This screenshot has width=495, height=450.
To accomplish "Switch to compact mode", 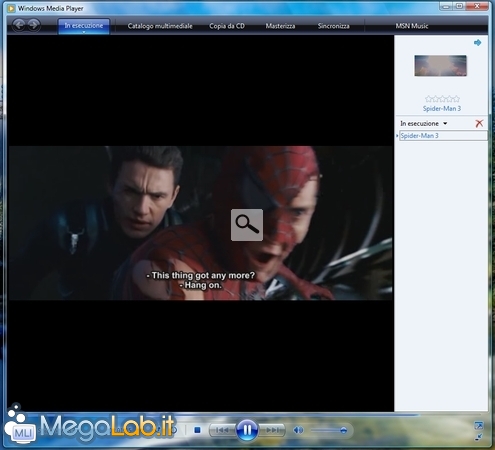I will (478, 437).
